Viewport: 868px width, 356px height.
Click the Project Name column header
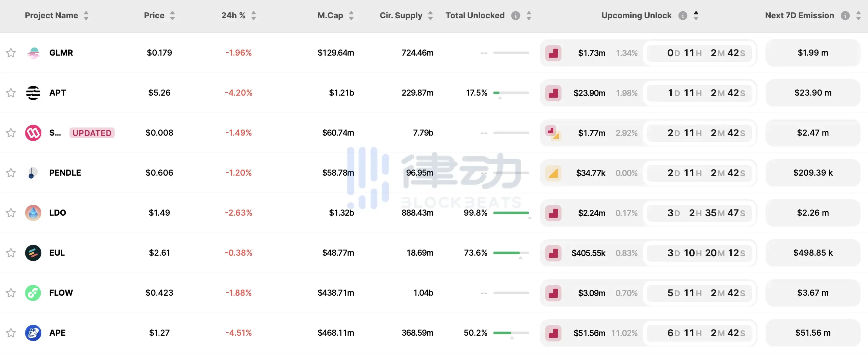click(52, 16)
